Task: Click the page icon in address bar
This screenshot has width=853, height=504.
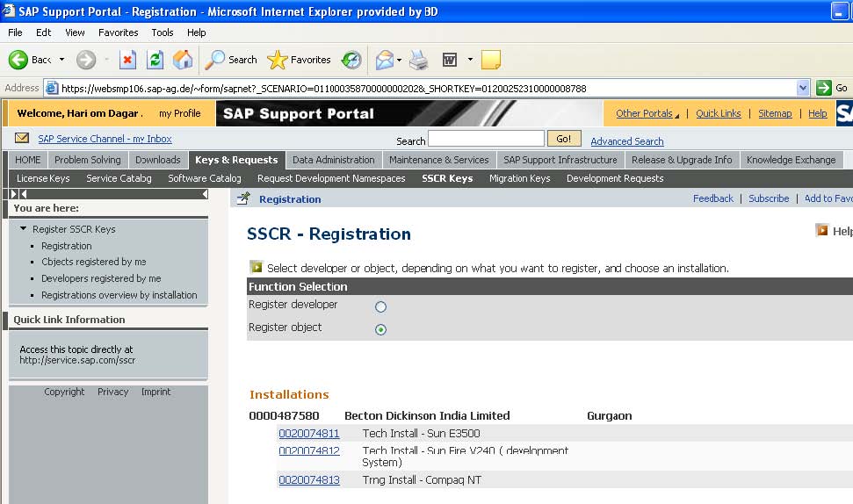Action: (52, 88)
